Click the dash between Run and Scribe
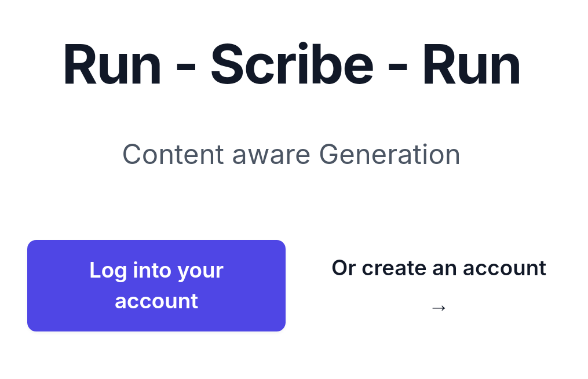The image size is (588, 379). 186,68
